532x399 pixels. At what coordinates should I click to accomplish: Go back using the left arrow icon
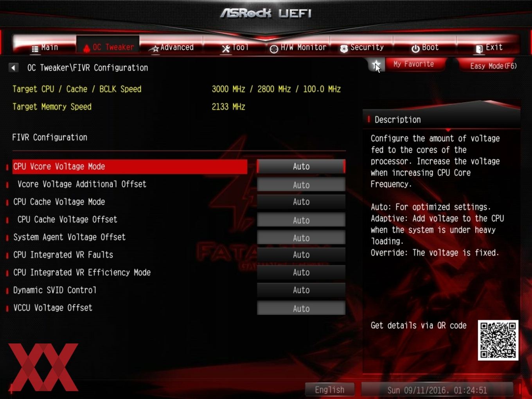click(x=13, y=68)
